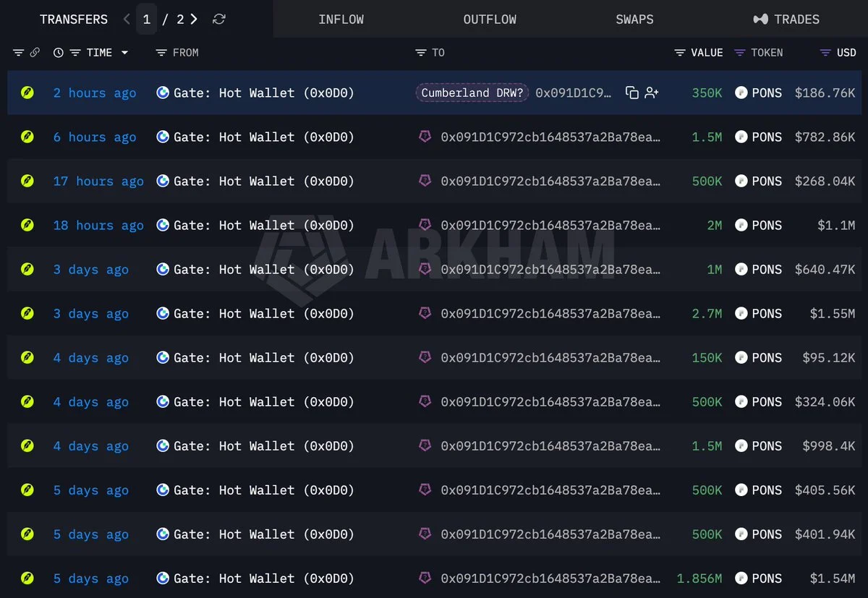Click the 350K value cell
Viewport: 868px width, 598px height.
(706, 93)
